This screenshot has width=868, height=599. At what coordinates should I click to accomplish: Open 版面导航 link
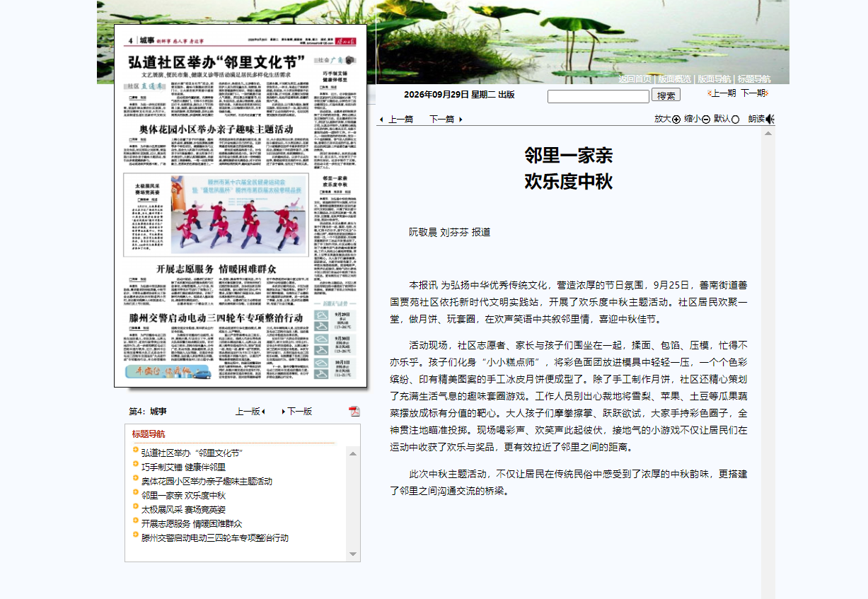point(714,79)
